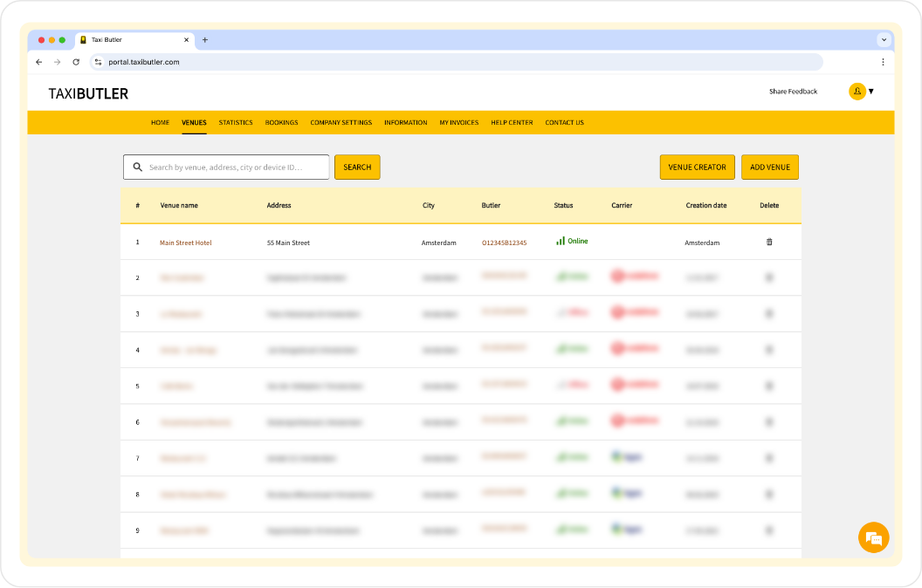Open the browser tab list dropdown chevron
Viewport: 922px width, 588px height.
tap(884, 40)
